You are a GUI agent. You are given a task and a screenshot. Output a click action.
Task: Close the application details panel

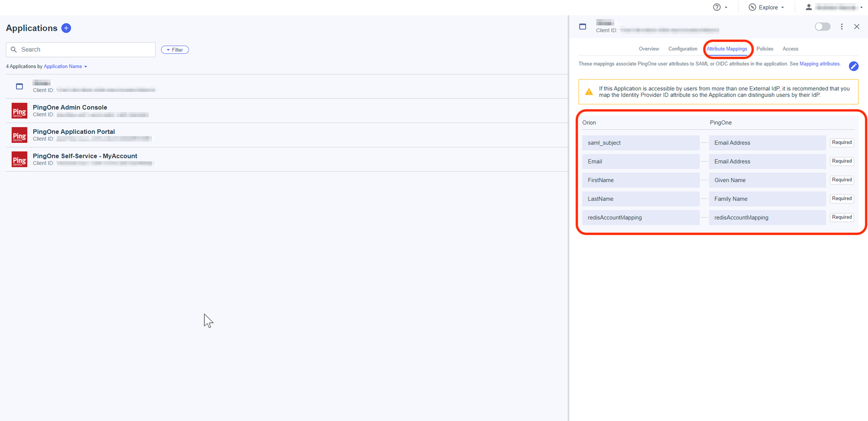(x=856, y=27)
